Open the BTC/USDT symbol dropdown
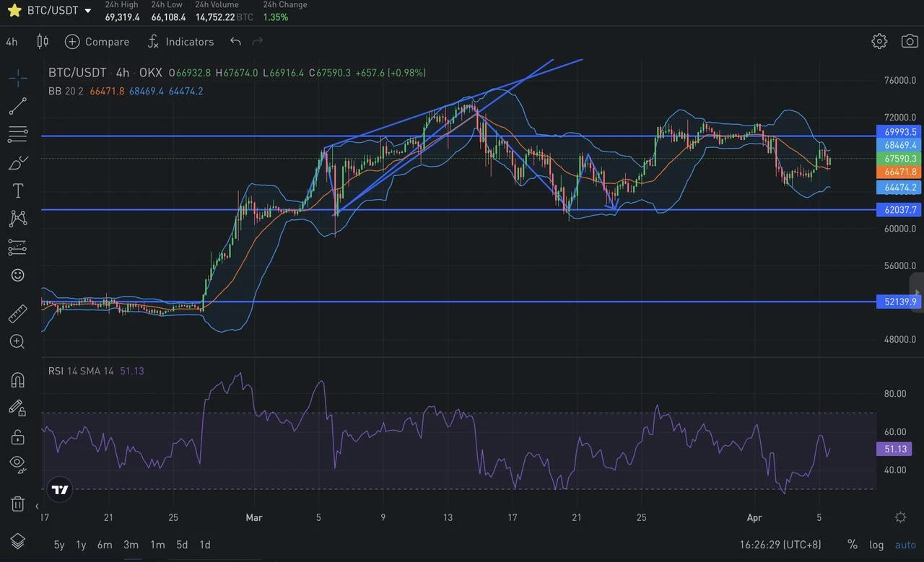924x562 pixels. pos(51,10)
